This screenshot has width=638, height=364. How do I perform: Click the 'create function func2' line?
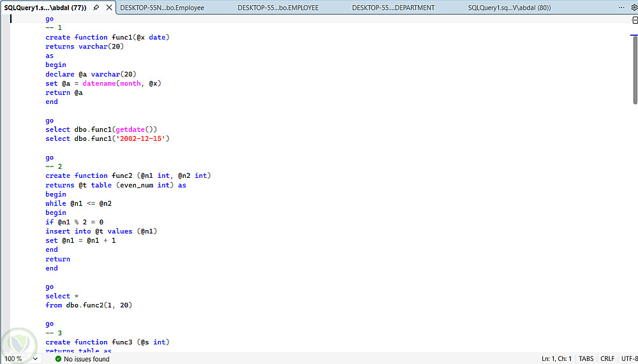click(128, 176)
